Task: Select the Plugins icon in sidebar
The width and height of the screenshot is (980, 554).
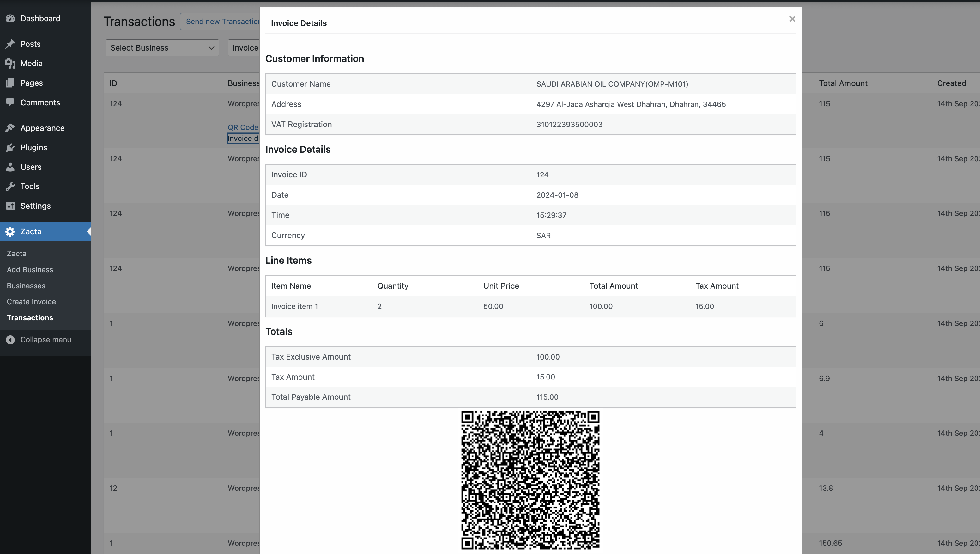Action: (10, 147)
